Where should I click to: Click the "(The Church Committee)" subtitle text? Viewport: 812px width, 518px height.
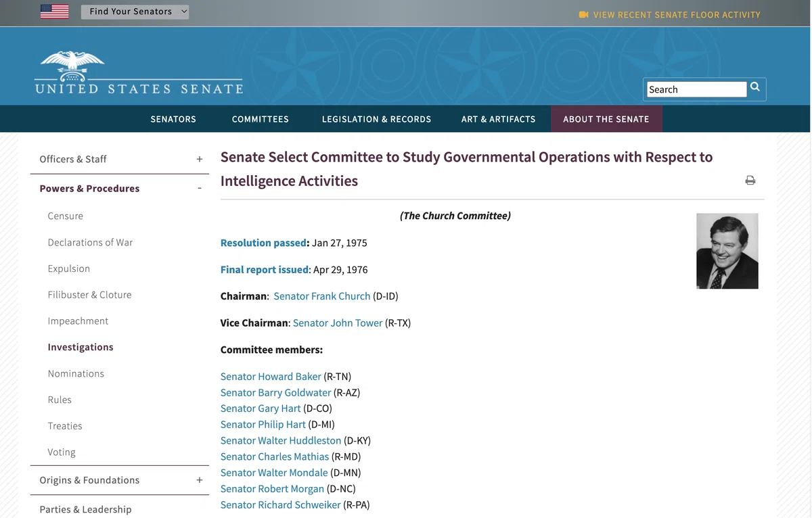455,216
